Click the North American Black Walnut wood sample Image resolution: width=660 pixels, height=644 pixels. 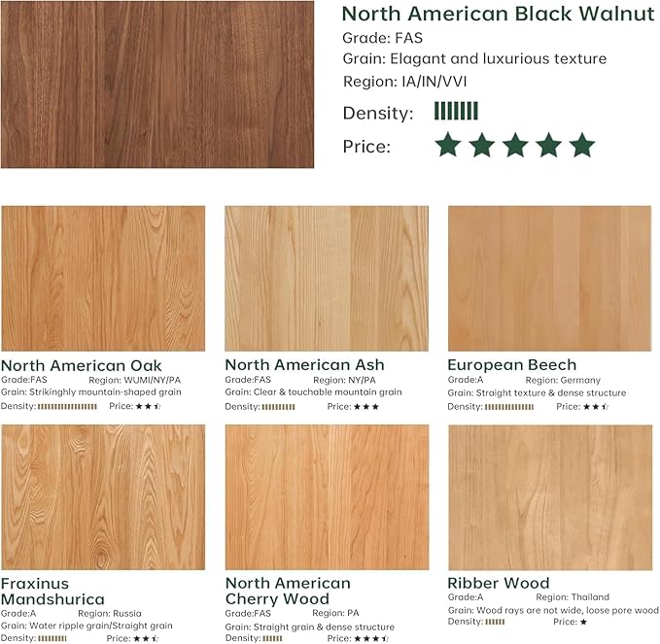[x=157, y=85]
